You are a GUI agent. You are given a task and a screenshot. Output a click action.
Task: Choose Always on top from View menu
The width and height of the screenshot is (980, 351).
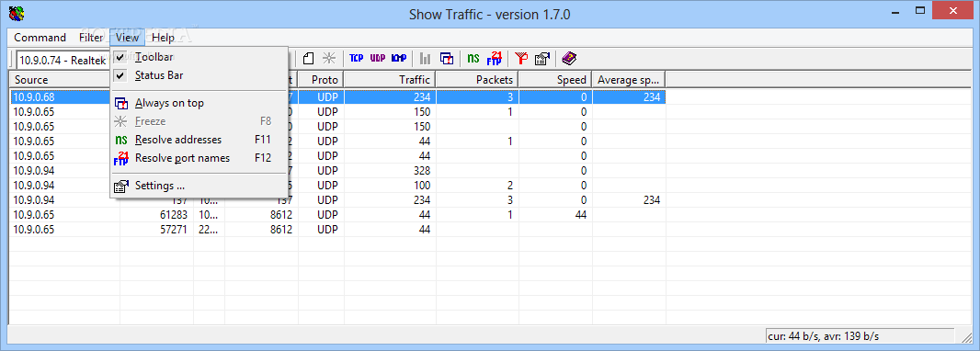199,103
